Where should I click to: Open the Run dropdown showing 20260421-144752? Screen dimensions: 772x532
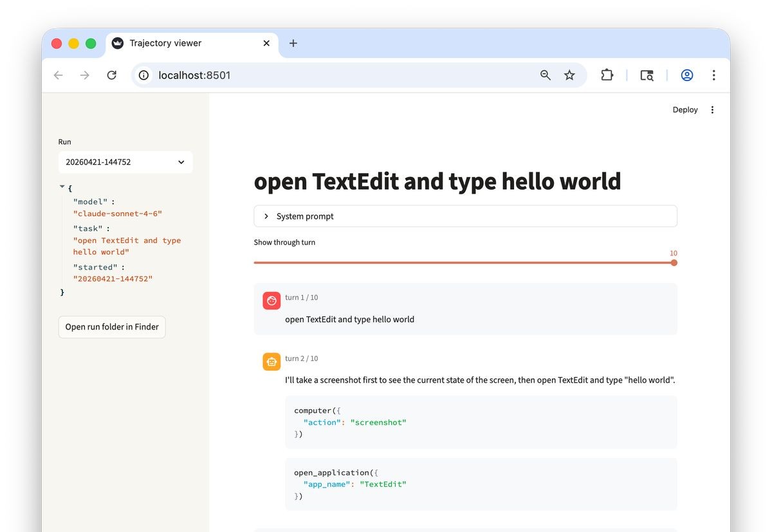pyautogui.click(x=125, y=162)
